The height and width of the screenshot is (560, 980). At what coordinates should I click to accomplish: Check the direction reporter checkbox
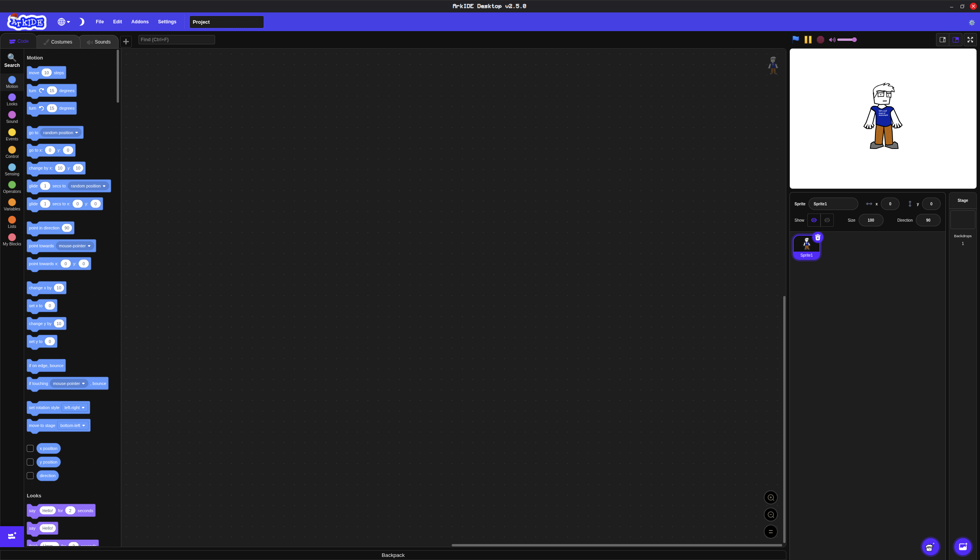point(30,475)
